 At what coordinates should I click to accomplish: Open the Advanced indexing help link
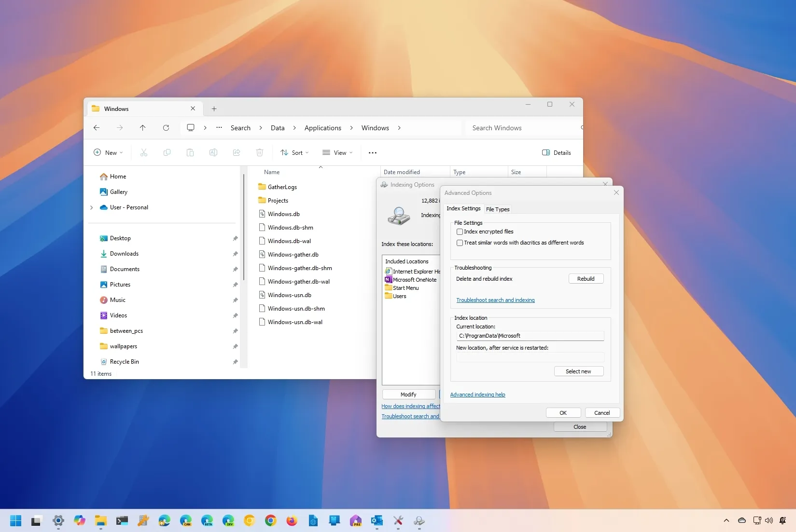[x=477, y=395]
